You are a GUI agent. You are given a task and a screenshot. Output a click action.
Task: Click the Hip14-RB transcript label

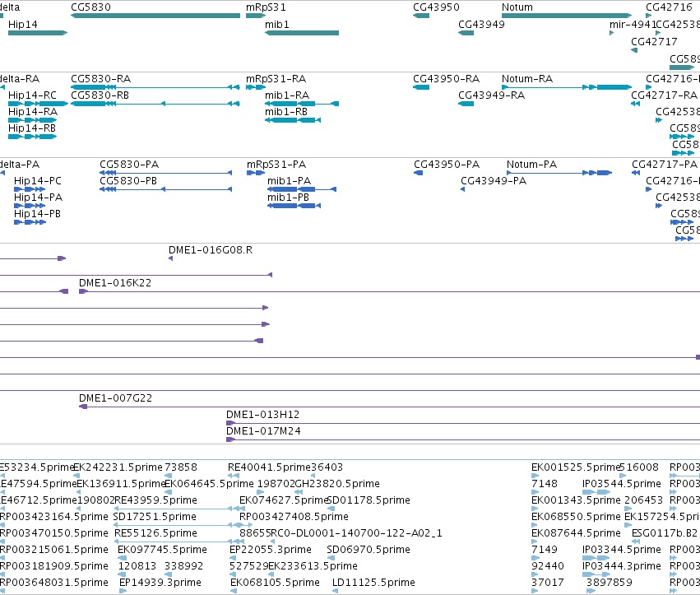pyautogui.click(x=32, y=128)
